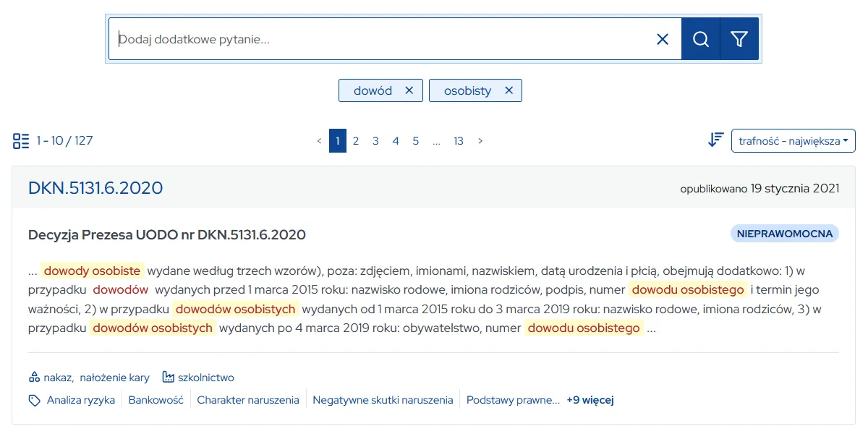Remove the osobisty filter chip
The height and width of the screenshot is (434, 868).
pos(509,90)
